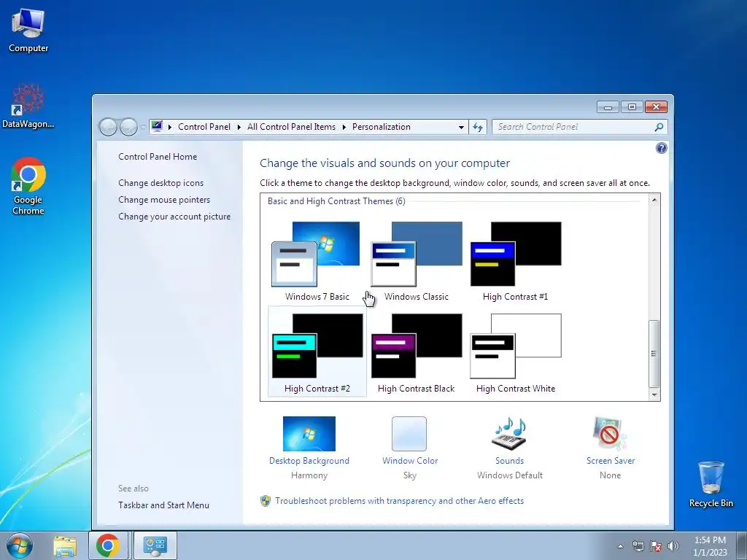Open Troubleshoot transparency and Aero effects link
Screen dimensions: 747x560
pos(399,501)
